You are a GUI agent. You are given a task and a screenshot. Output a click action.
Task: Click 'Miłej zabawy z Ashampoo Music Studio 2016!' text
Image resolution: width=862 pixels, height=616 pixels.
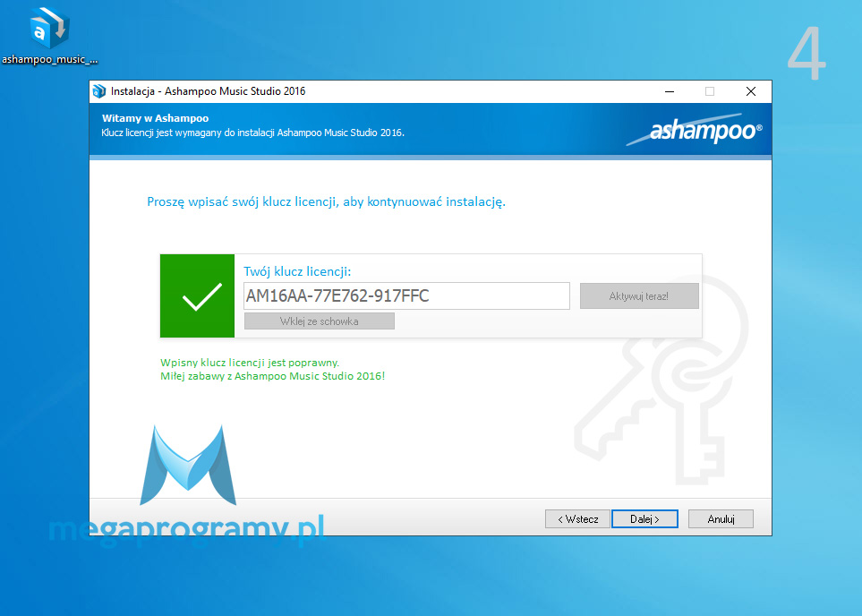pyautogui.click(x=273, y=376)
